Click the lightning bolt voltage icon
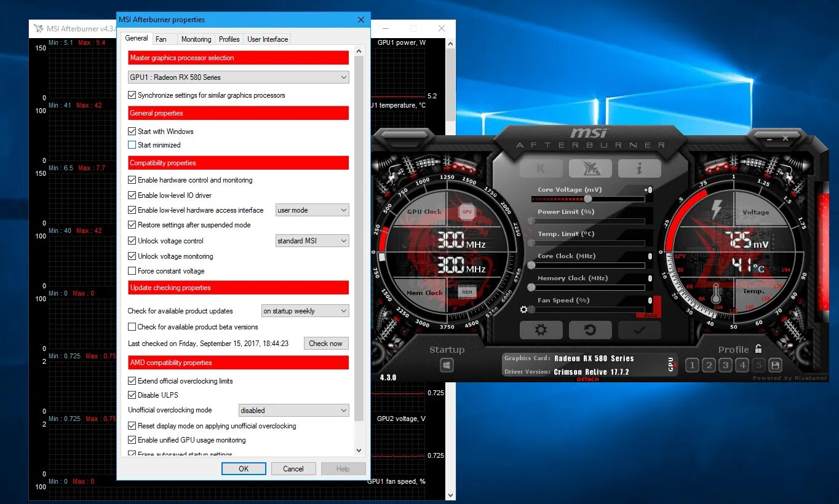This screenshot has height=504, width=839. [x=716, y=210]
